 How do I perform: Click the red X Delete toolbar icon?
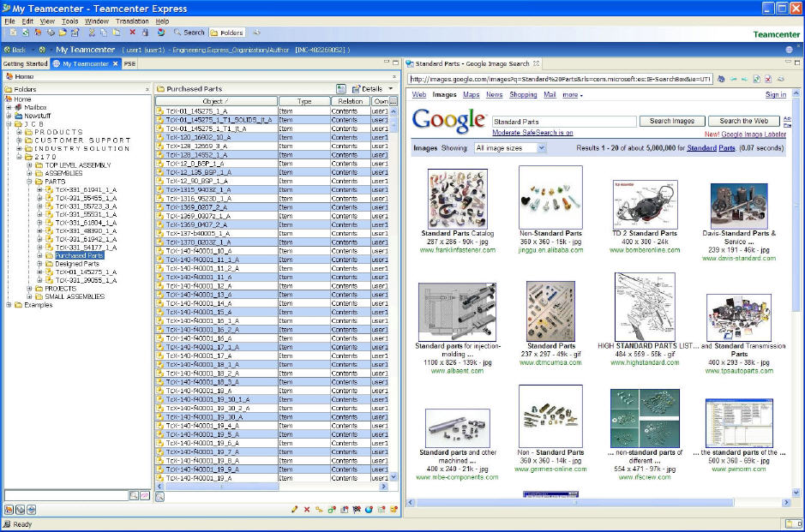[132, 33]
